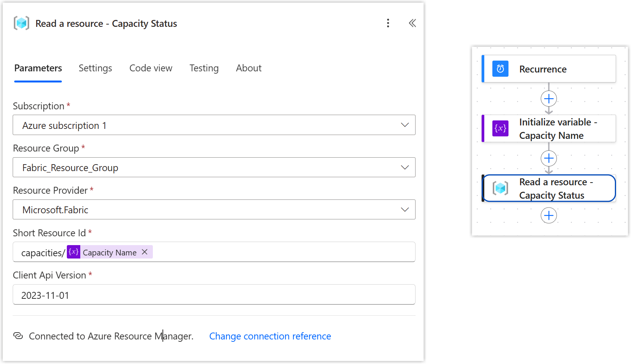Click the connection link icon
Image resolution: width=631 pixels, height=364 pixels.
point(18,336)
